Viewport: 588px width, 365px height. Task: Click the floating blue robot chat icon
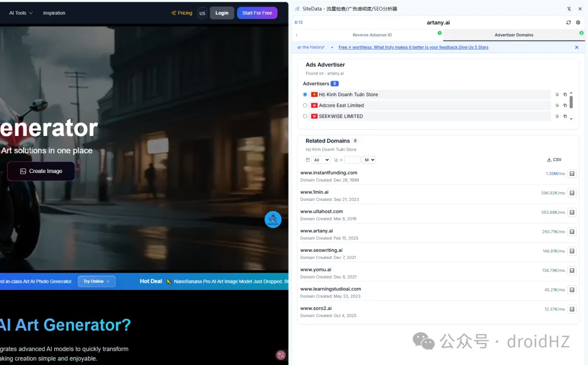273,219
